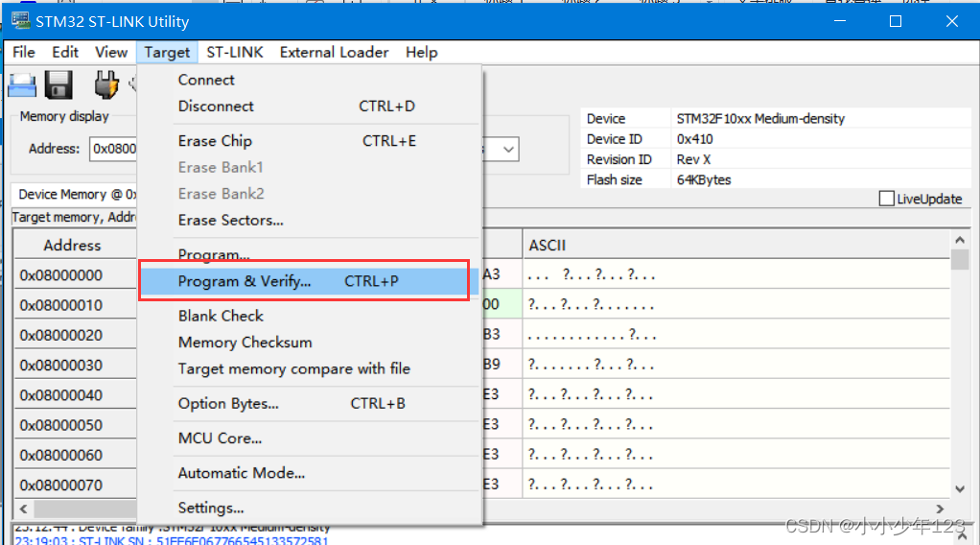Click the horizontal scroll left arrow
980x545 pixels.
pyautogui.click(x=24, y=509)
